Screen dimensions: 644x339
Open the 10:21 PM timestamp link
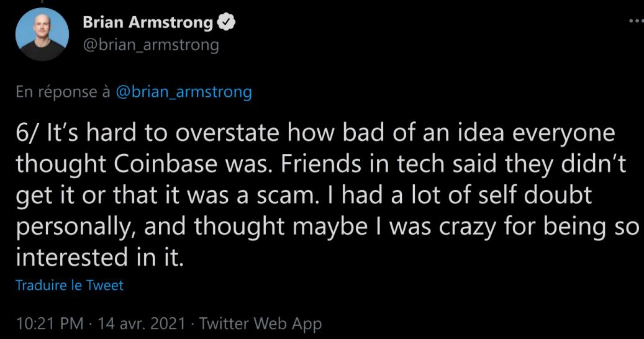coord(43,323)
